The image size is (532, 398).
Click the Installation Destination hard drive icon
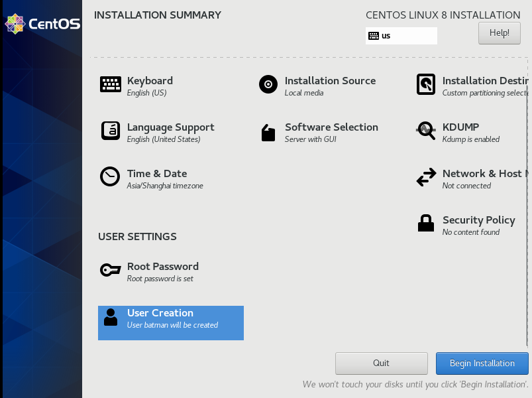pyautogui.click(x=426, y=84)
